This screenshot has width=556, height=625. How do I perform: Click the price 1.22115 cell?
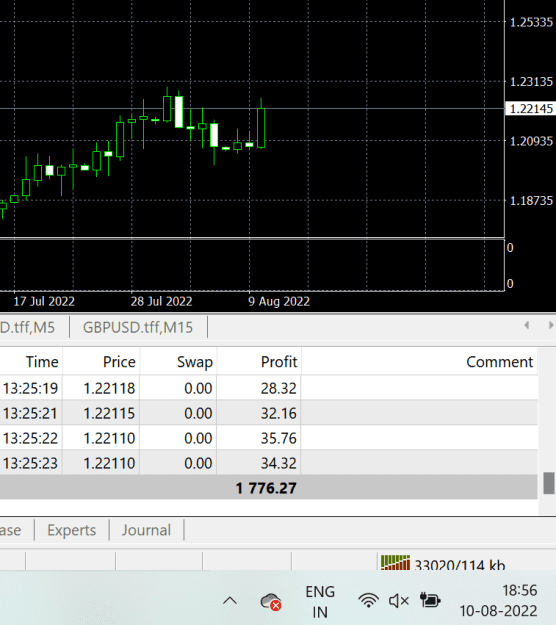click(x=109, y=413)
